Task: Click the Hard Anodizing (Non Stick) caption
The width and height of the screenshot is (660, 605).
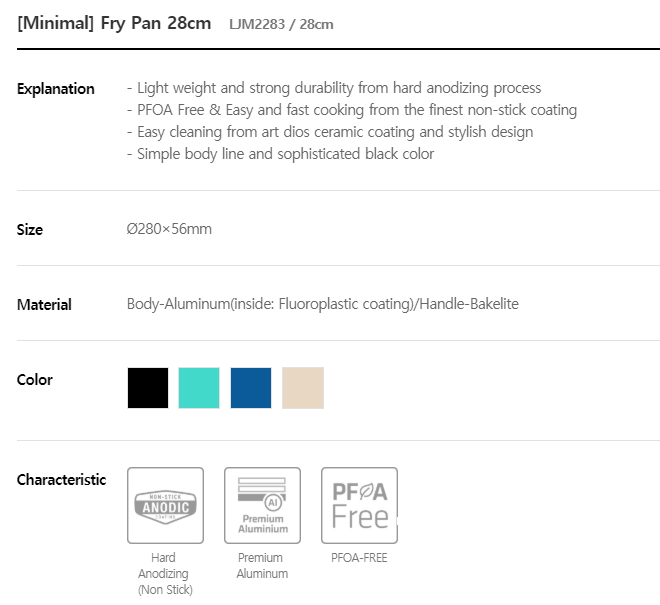Action: point(165,573)
